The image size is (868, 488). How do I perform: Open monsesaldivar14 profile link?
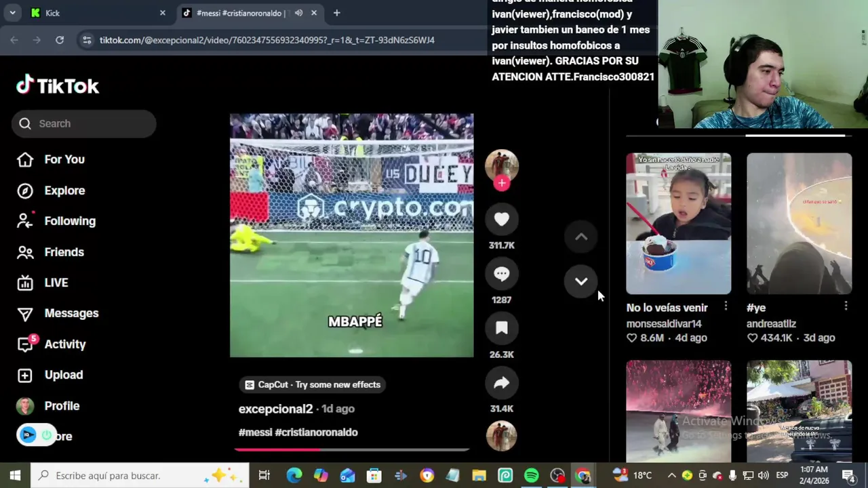(664, 324)
